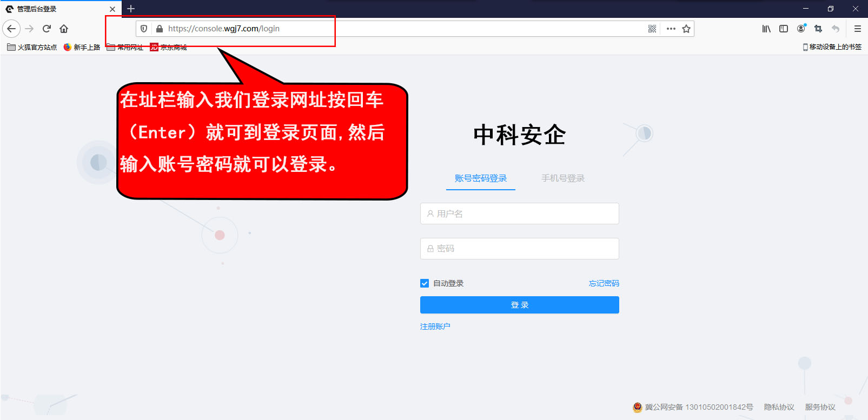
Task: Open 移动设备上的书签 bookmarks
Action: [832, 47]
